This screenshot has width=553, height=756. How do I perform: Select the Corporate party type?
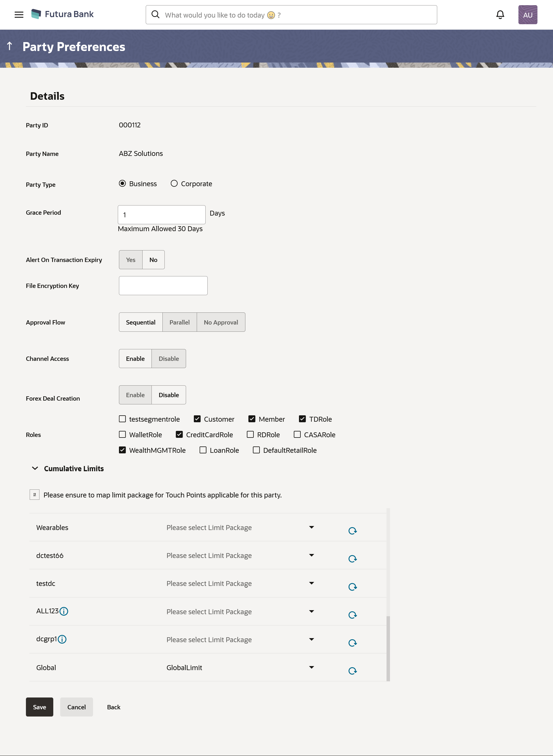tap(174, 183)
